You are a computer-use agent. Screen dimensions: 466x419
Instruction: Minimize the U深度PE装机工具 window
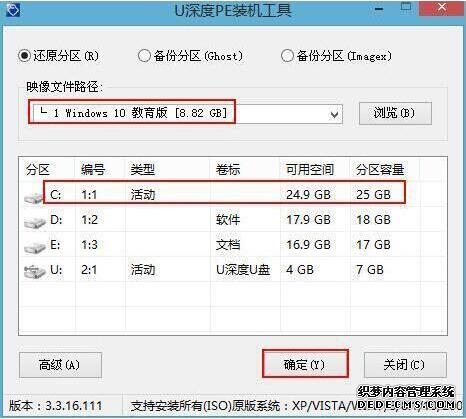pyautogui.click(x=379, y=9)
